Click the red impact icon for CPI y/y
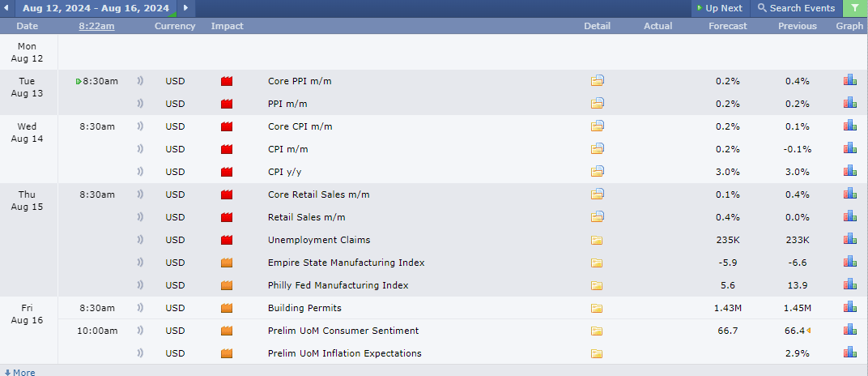Image resolution: width=868 pixels, height=376 pixels. pyautogui.click(x=227, y=173)
